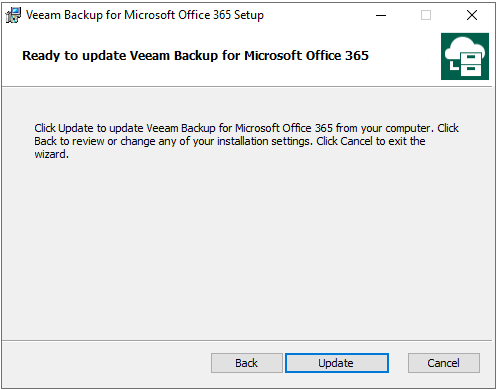Viewport: 497px width, 390px height.
Task: Start the update with the Update button
Action: coord(337,363)
